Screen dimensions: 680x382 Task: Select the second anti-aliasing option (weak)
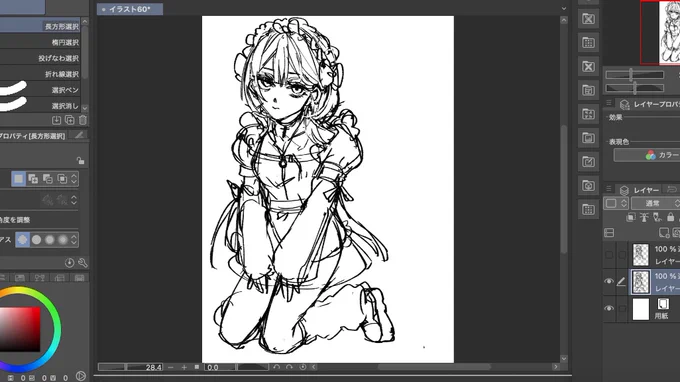click(x=36, y=239)
